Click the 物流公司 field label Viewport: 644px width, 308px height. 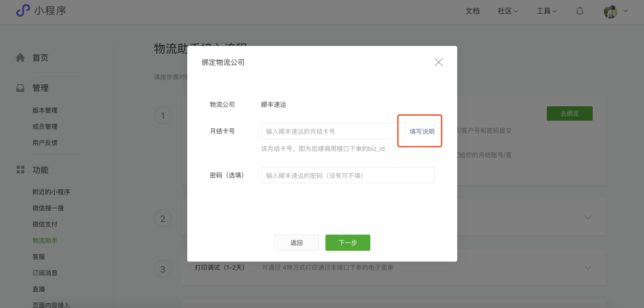tap(222, 104)
